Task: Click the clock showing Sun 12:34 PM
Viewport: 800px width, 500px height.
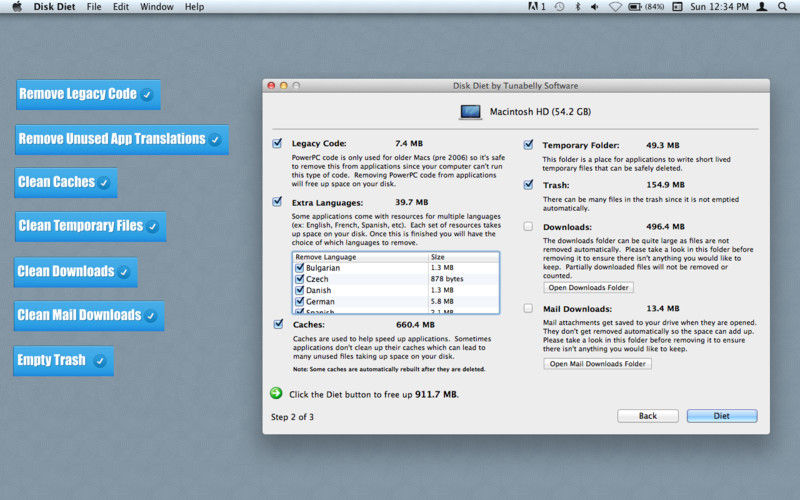Action: coord(719,7)
